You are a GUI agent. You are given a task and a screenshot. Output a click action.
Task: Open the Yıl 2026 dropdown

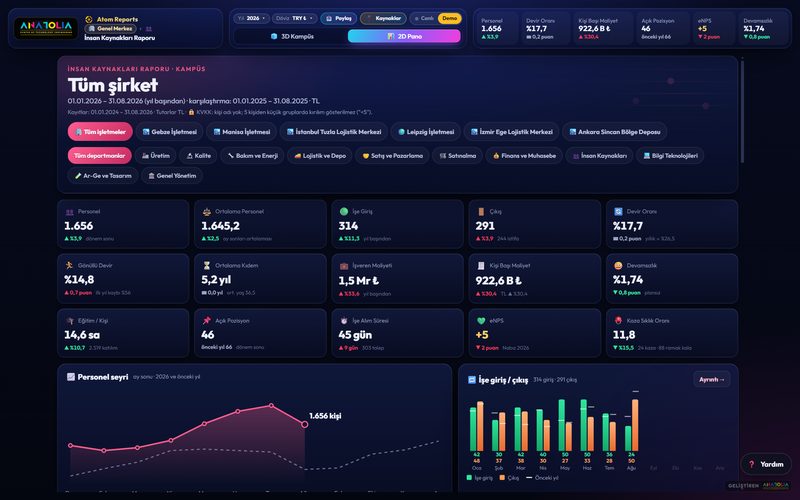[x=252, y=18]
